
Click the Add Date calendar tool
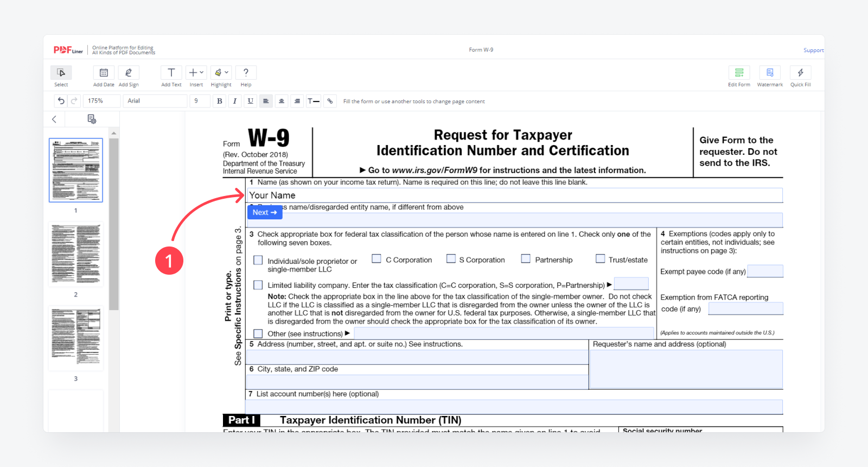click(x=104, y=73)
